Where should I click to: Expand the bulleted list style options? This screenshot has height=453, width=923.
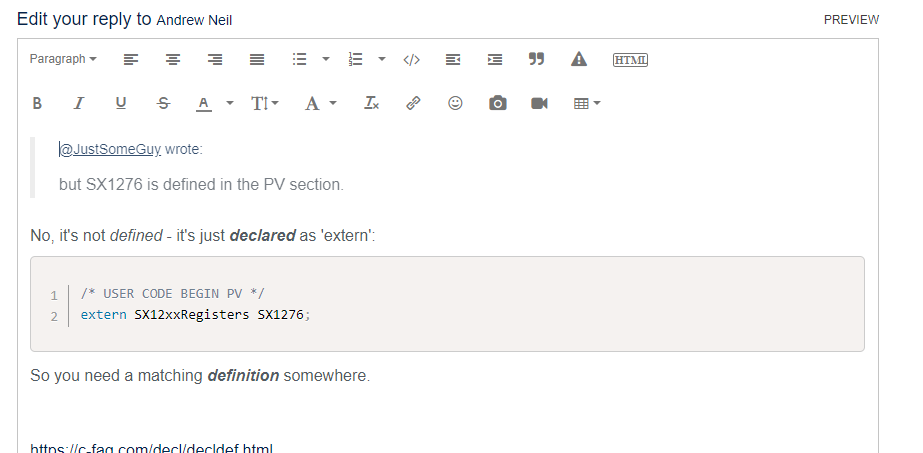(x=326, y=60)
